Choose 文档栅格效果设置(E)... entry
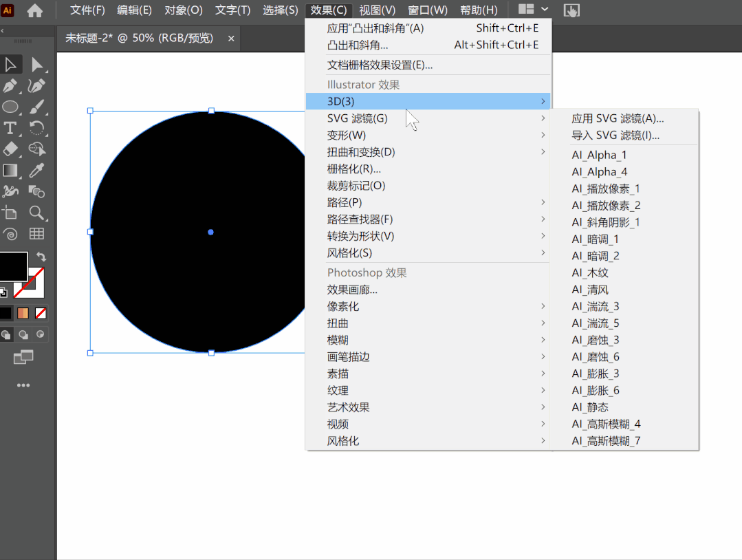Image resolution: width=742 pixels, height=560 pixels. point(428,65)
